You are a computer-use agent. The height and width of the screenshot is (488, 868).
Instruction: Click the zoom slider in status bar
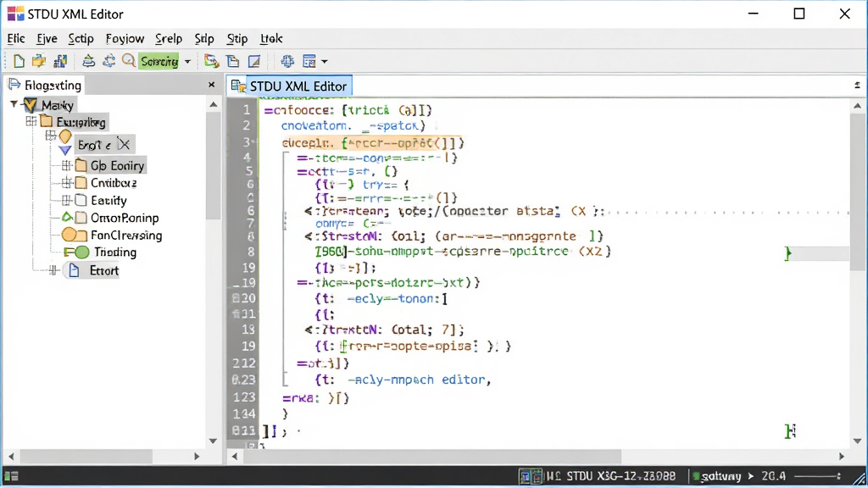818,476
